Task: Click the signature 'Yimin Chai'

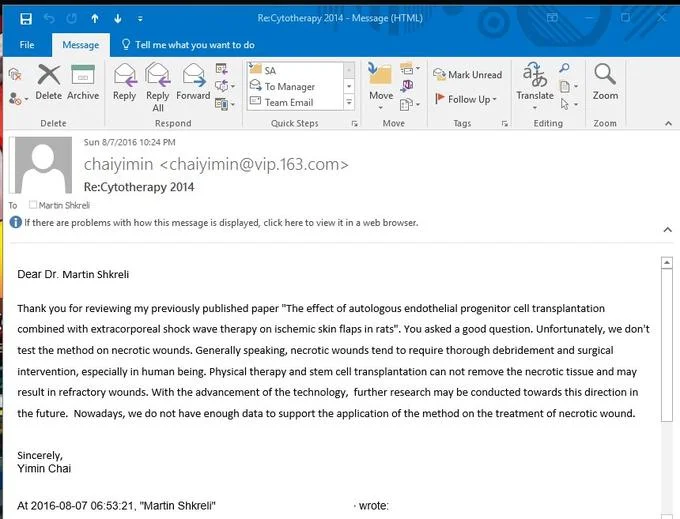Action: pyautogui.click(x=44, y=468)
